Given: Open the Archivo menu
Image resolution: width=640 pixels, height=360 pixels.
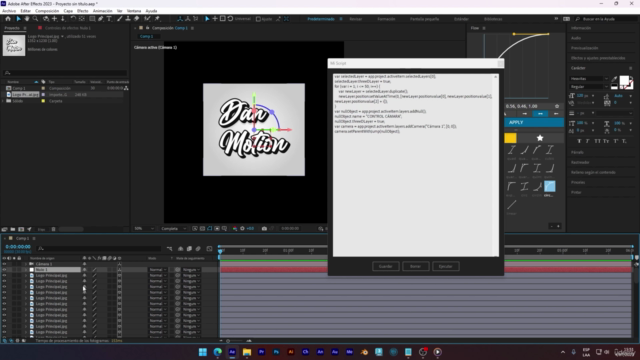Looking at the screenshot, I should [9, 11].
